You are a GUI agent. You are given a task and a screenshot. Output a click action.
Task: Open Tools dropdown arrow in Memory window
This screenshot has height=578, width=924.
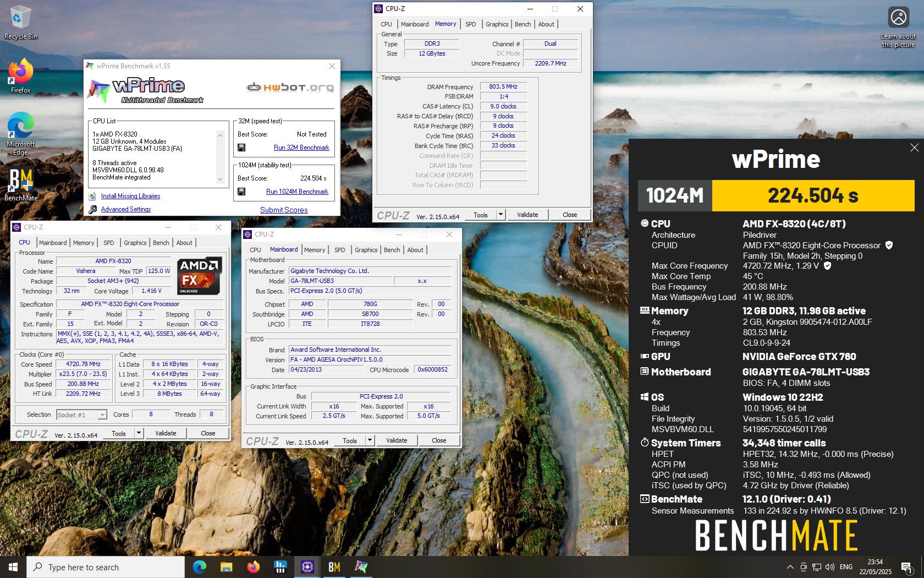coord(501,215)
